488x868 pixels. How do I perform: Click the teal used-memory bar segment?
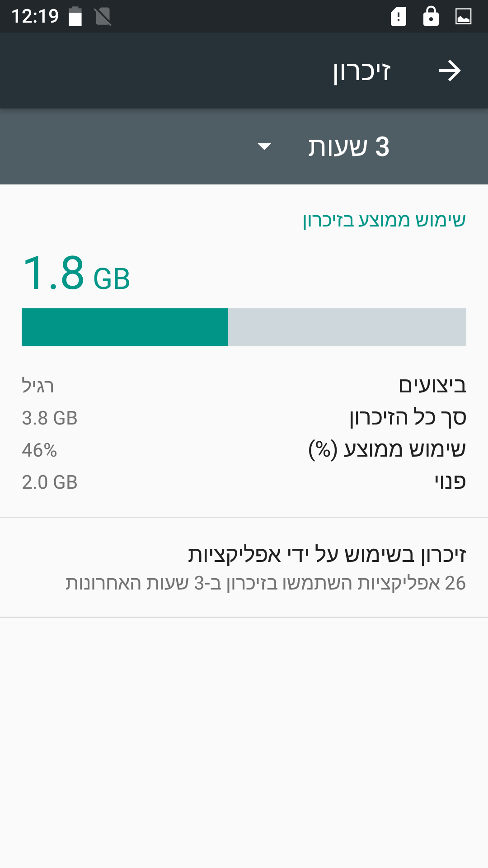(x=125, y=327)
